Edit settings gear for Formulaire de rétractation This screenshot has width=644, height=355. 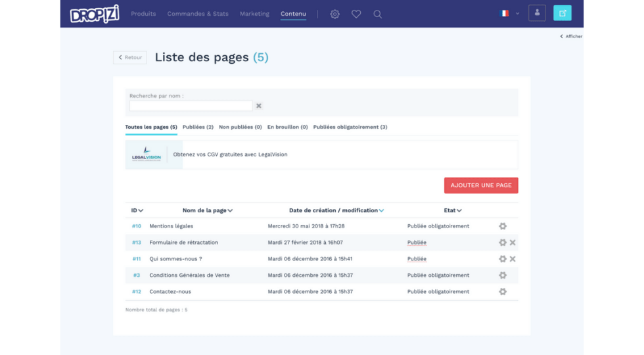[503, 243]
